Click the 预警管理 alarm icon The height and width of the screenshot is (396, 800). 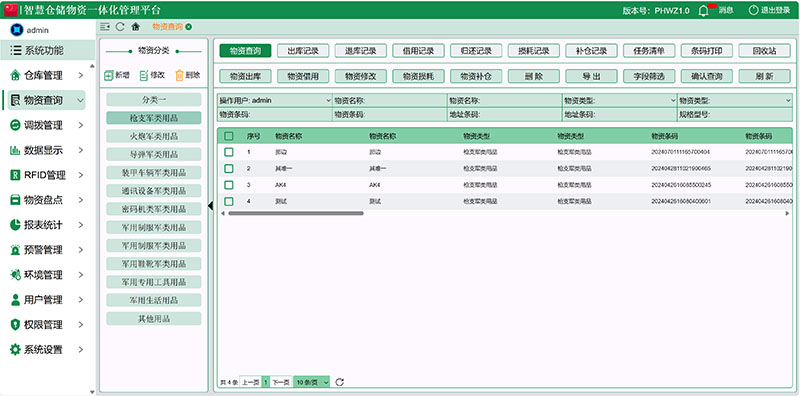click(15, 250)
